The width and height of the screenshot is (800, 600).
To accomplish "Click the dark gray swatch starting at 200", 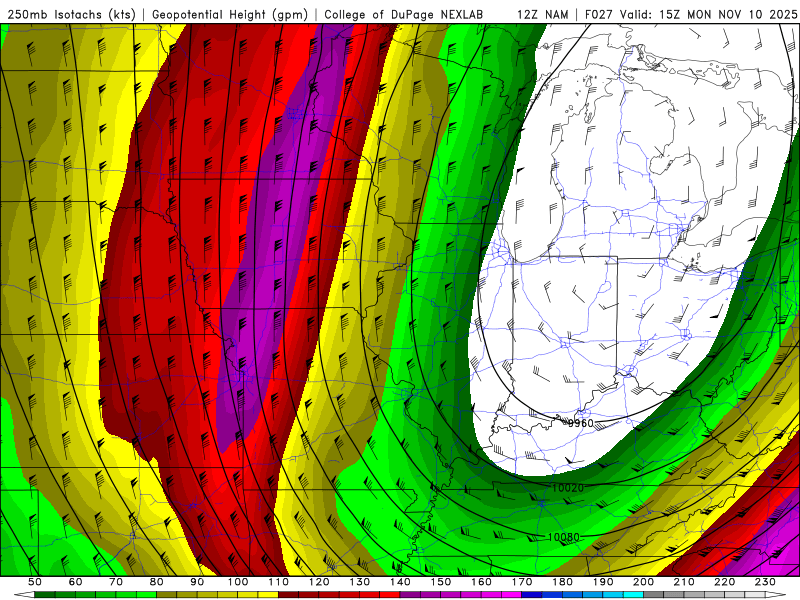I will click(654, 594).
